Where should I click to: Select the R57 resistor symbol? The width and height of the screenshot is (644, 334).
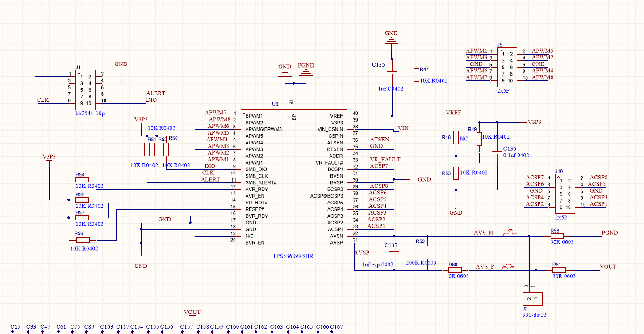(82, 218)
